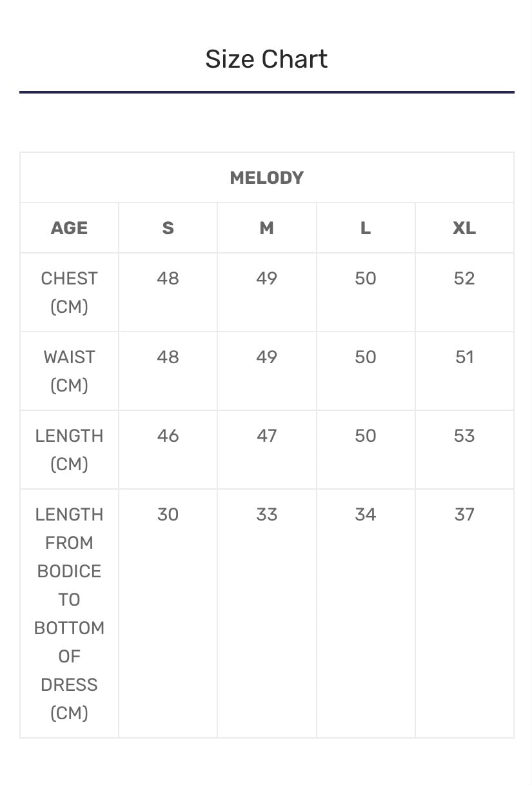This screenshot has height=785, width=532.
Task: Select chest value 52 for XL
Action: click(464, 279)
